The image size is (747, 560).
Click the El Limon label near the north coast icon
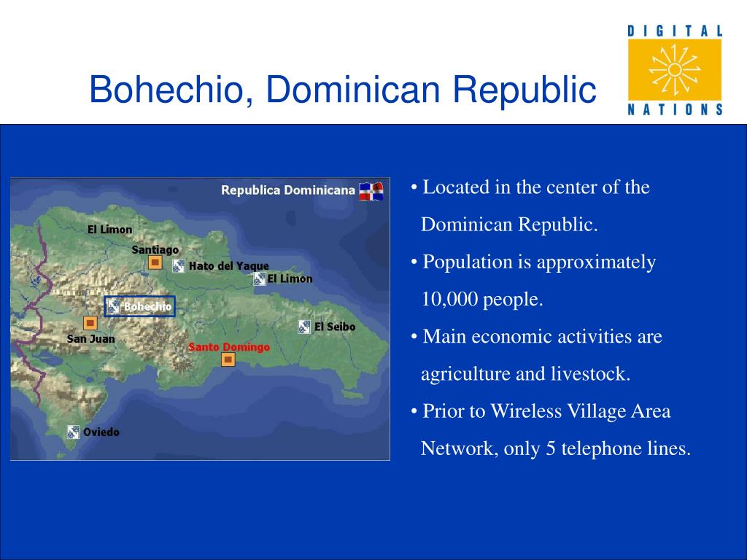click(x=290, y=279)
